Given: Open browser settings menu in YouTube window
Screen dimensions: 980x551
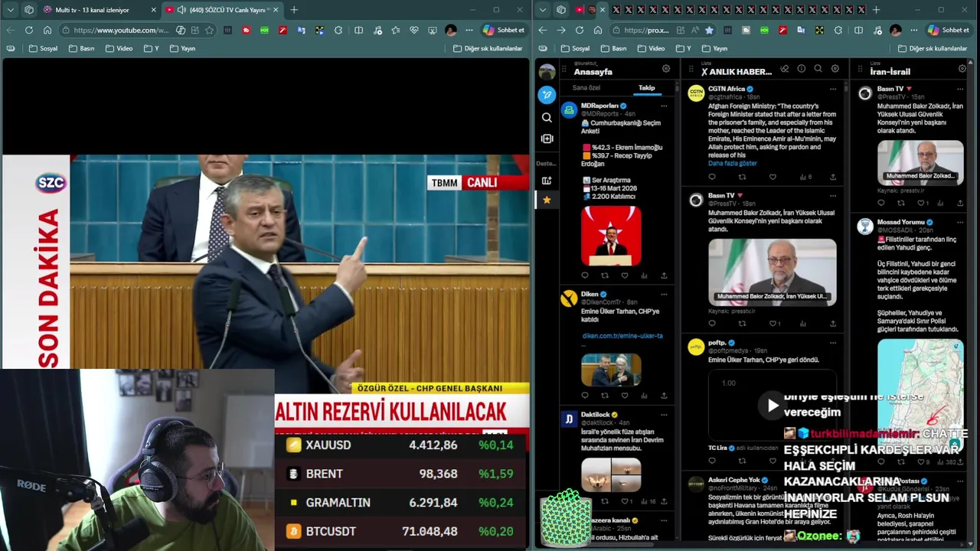Looking at the screenshot, I should point(469,30).
